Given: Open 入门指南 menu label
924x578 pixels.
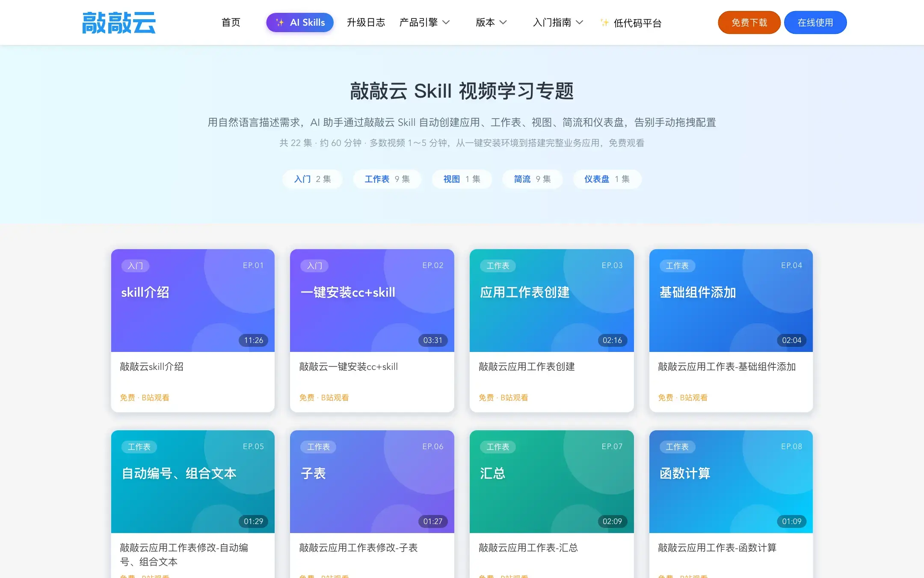Looking at the screenshot, I should click(x=552, y=22).
